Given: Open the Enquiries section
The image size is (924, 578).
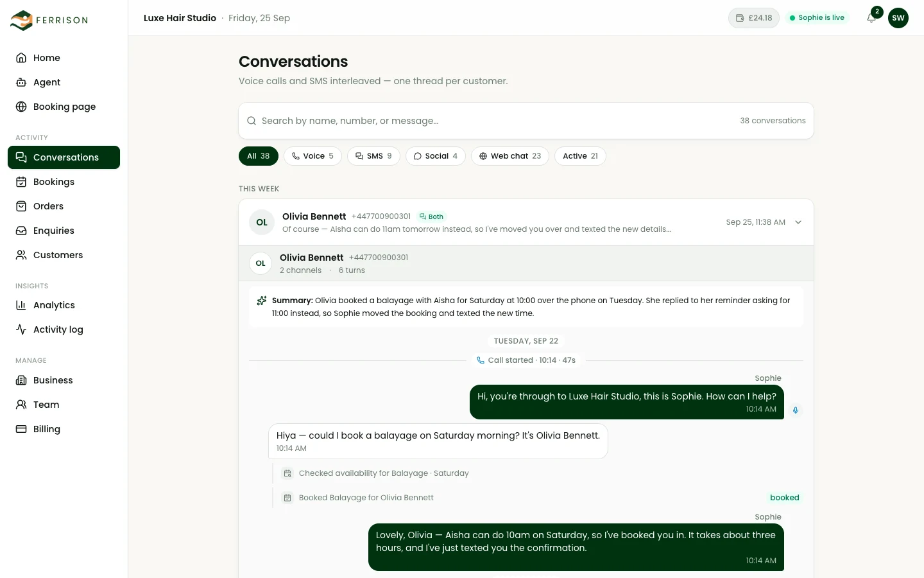Looking at the screenshot, I should point(64,231).
